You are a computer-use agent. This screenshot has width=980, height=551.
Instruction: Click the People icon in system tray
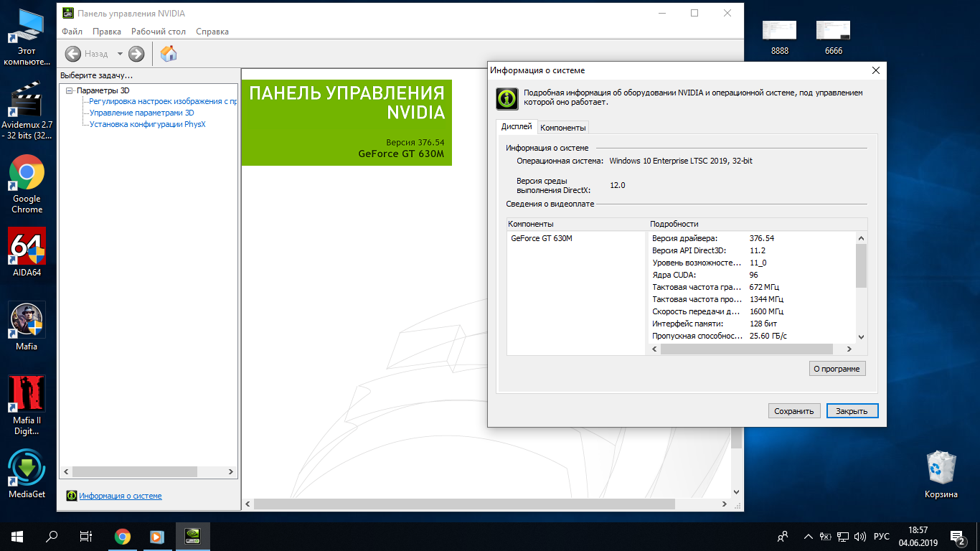click(783, 536)
